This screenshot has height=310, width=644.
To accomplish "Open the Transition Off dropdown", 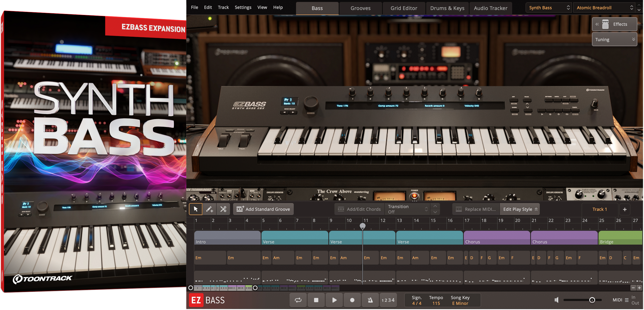I will tap(406, 209).
